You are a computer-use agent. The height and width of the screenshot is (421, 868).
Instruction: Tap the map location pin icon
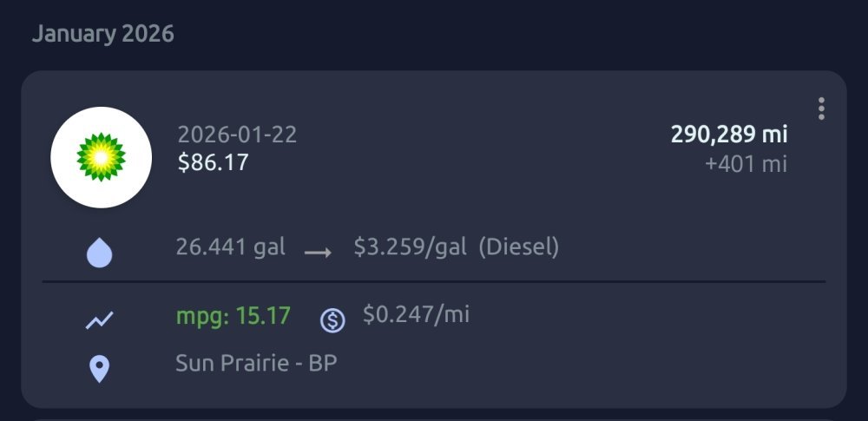[100, 368]
